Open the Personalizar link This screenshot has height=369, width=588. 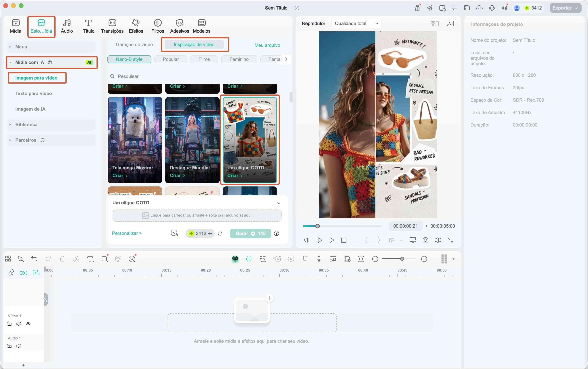point(127,233)
